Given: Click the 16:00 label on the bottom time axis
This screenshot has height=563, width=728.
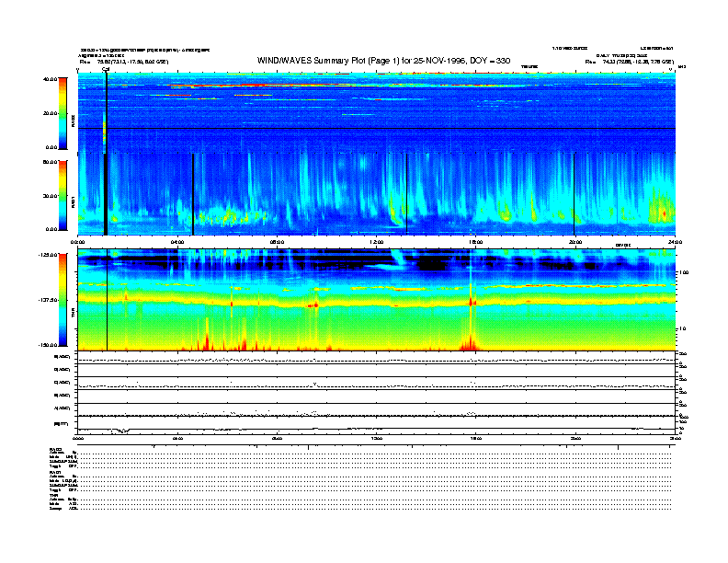Looking at the screenshot, I should (476, 438).
